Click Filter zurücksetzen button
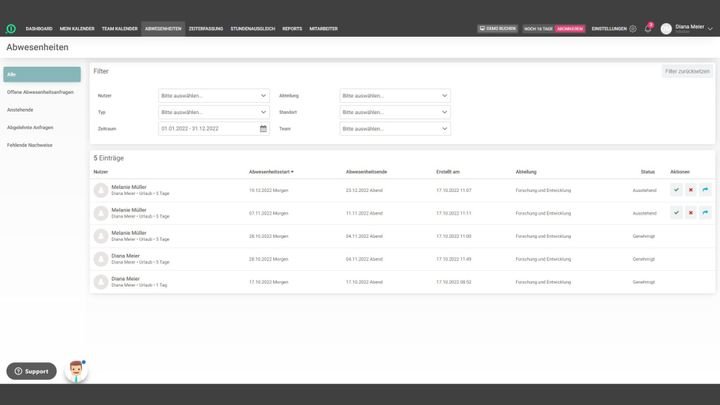This screenshot has width=720, height=405. (687, 72)
